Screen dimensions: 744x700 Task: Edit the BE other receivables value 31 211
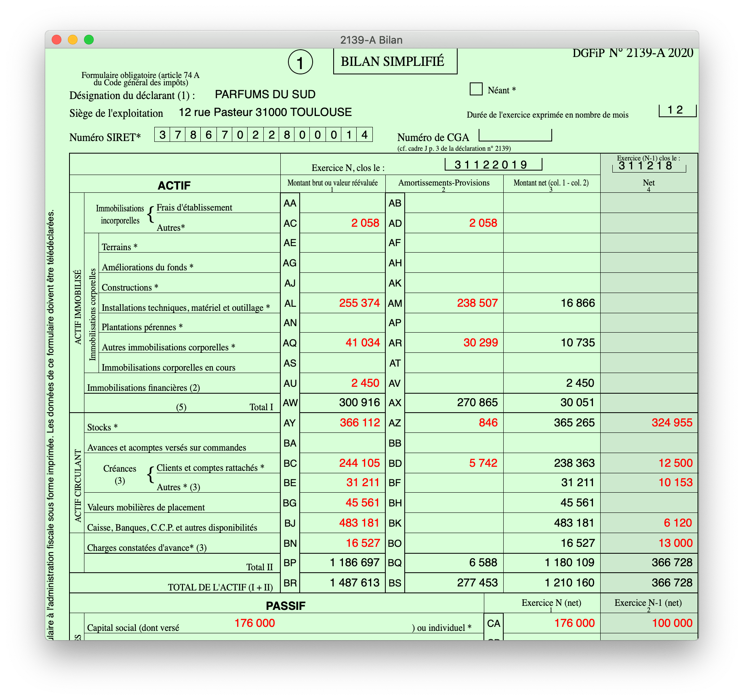[x=343, y=483]
